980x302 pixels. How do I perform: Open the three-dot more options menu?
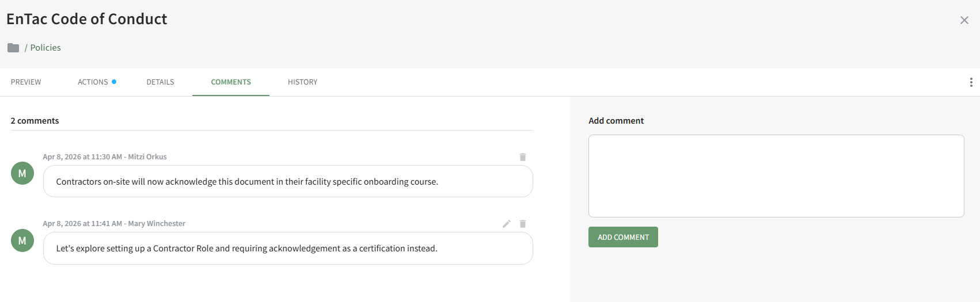(971, 82)
